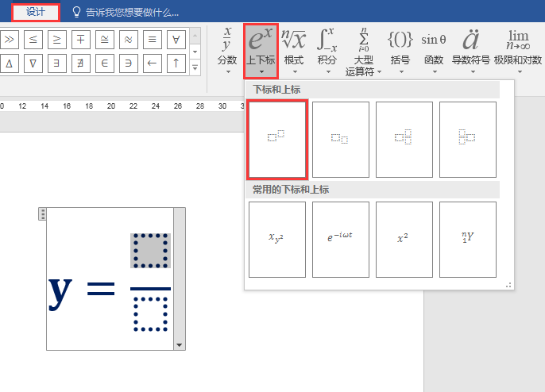This screenshot has width=545, height=392.
Task: Collapse the 上下标 script dropdown button
Action: (x=261, y=51)
